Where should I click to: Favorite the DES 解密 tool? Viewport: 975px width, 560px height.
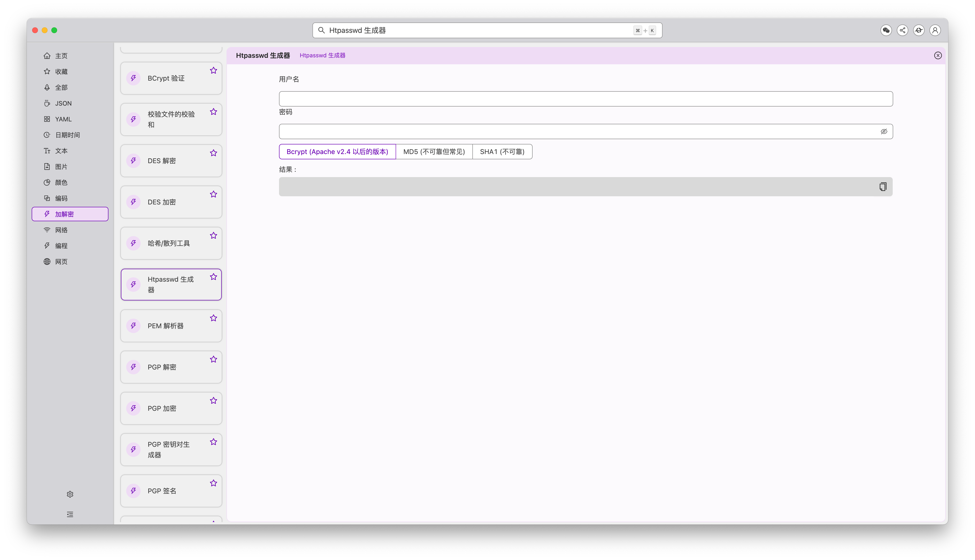pos(213,153)
